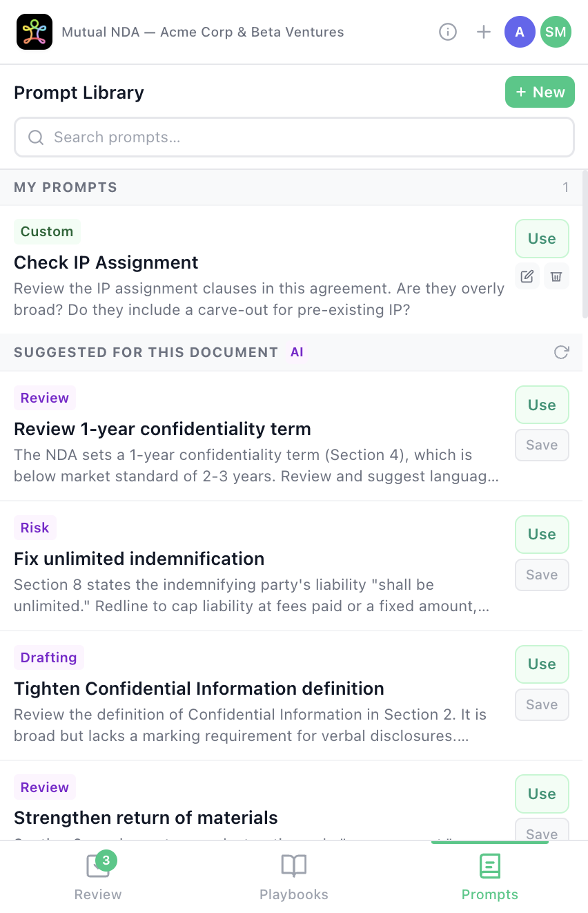The height and width of the screenshot is (913, 588).
Task: Use the Strengthen return of materials prompt
Action: click(x=542, y=794)
